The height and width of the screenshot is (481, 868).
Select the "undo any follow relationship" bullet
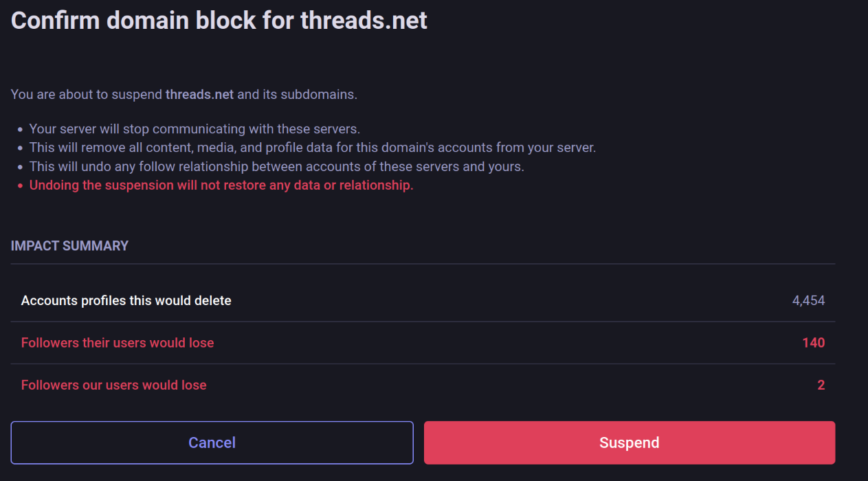click(x=276, y=167)
